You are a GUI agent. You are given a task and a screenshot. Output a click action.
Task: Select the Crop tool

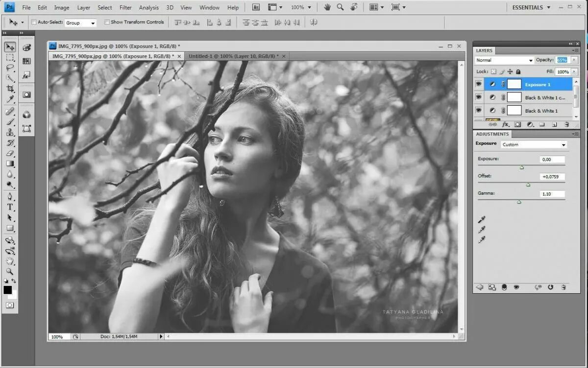(10, 89)
